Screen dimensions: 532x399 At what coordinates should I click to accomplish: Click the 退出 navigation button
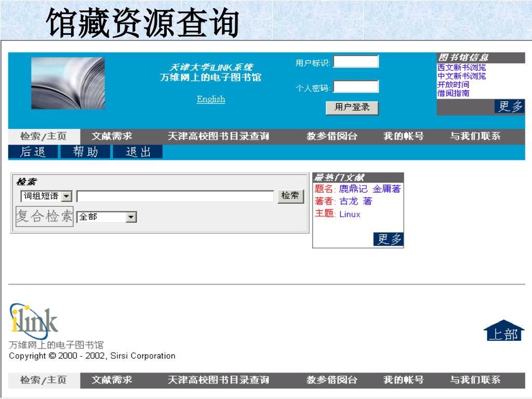tap(138, 152)
